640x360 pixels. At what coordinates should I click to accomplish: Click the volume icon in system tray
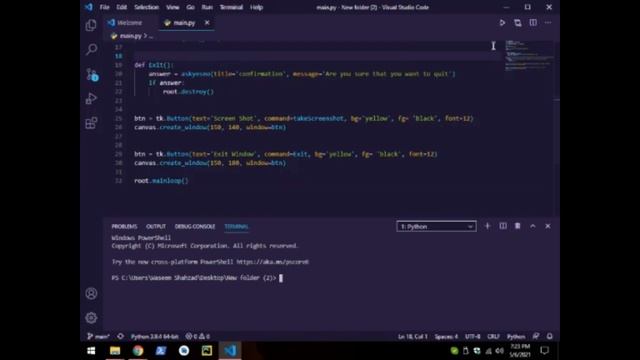pyautogui.click(x=500, y=351)
